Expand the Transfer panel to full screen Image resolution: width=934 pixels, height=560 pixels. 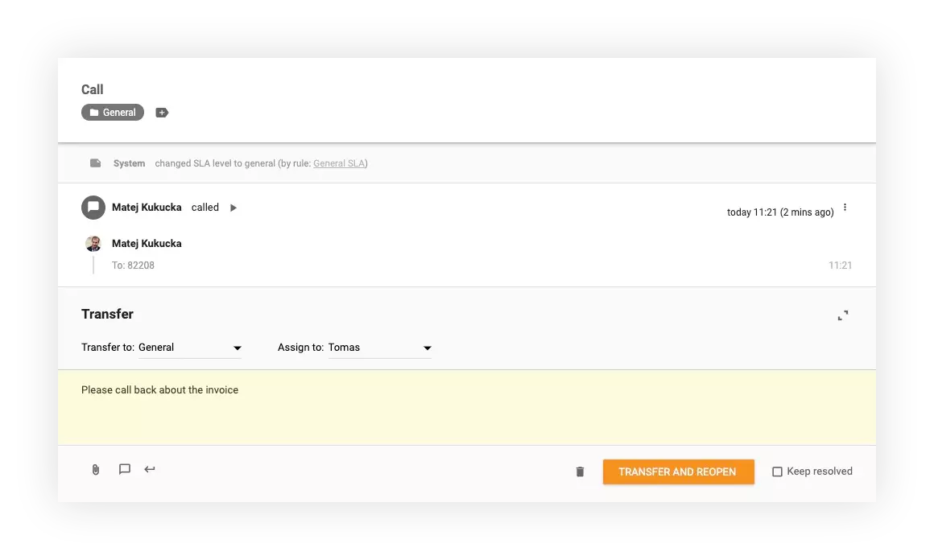click(842, 315)
